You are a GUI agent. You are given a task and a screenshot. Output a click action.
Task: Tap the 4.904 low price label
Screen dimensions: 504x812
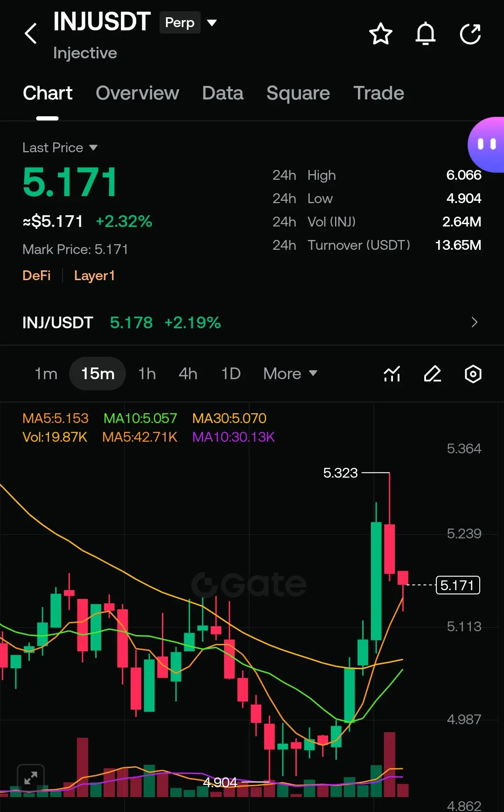pos(220,782)
